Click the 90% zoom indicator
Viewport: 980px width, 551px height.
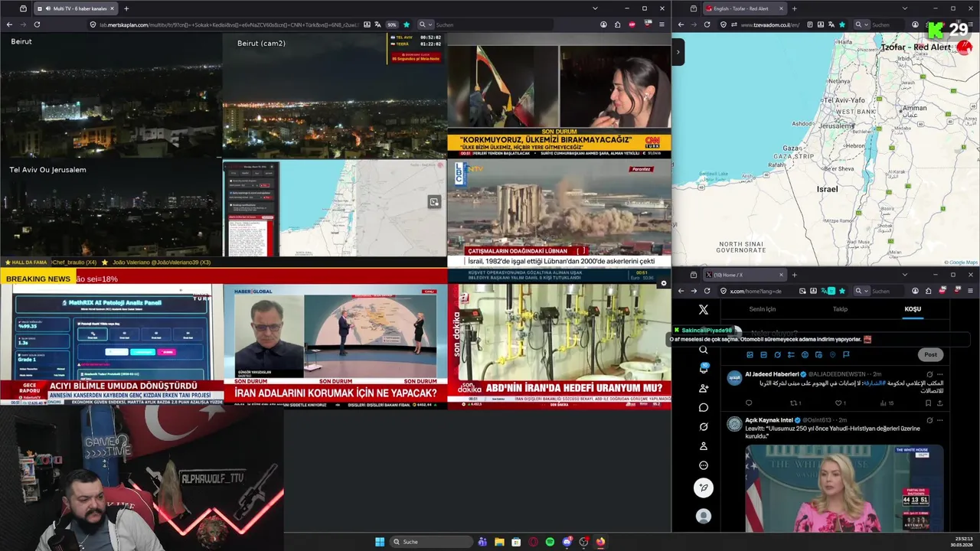tap(391, 24)
